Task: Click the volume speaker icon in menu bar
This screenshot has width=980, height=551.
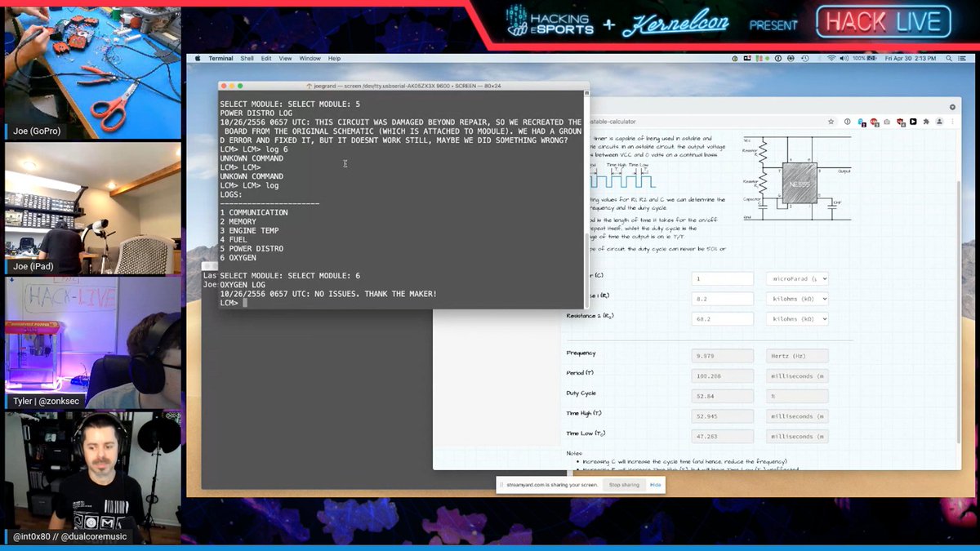Action: 844,59
